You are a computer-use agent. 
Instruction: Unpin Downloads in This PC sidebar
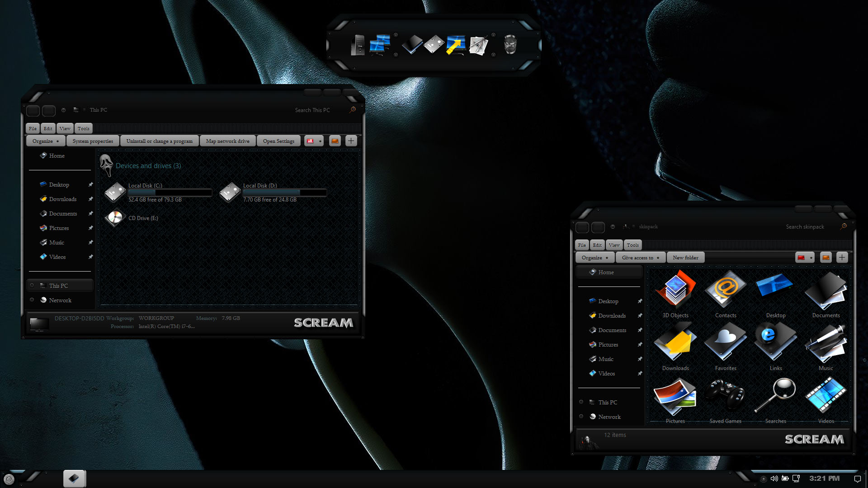point(90,199)
